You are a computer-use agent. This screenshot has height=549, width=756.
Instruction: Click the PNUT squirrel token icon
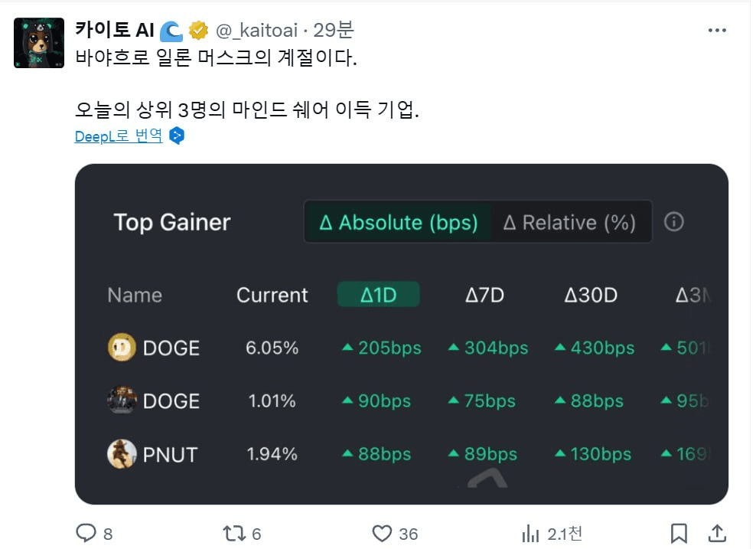click(122, 454)
